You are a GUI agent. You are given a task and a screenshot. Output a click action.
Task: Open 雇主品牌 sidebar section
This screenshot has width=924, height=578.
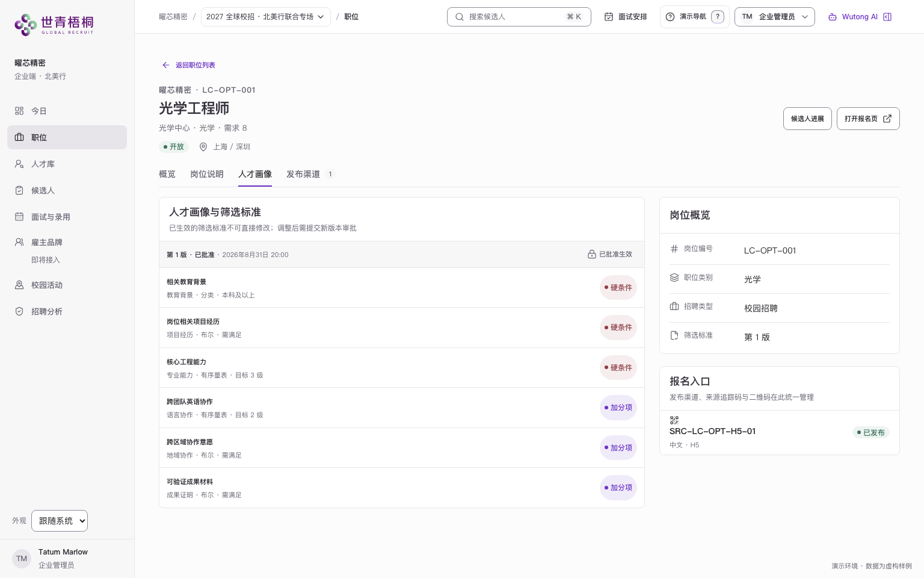67,242
